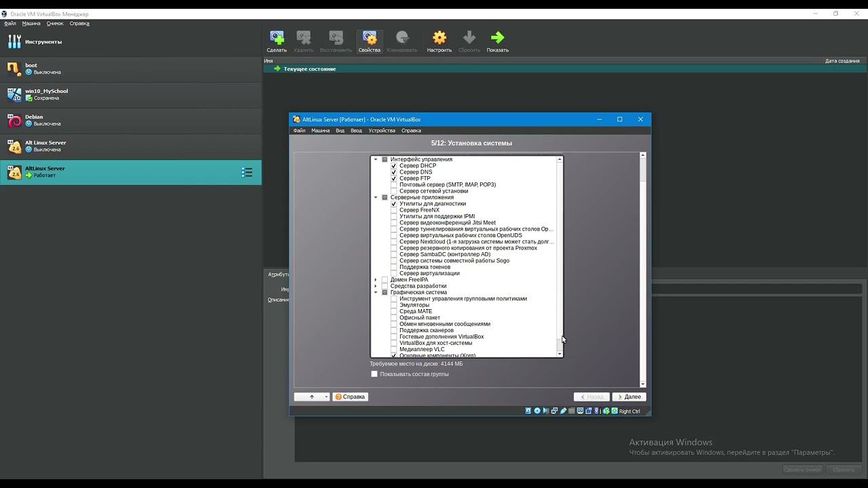Select the win10_MySchool virtual machine
868x488 pixels.
click(x=131, y=94)
